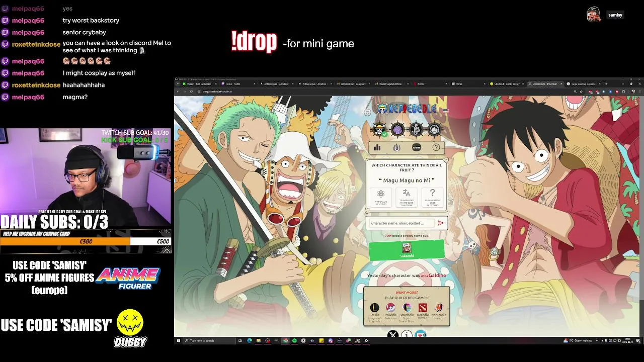The image size is (644, 362).
Task: Toggle the anime mode badge
Action: coord(416,147)
